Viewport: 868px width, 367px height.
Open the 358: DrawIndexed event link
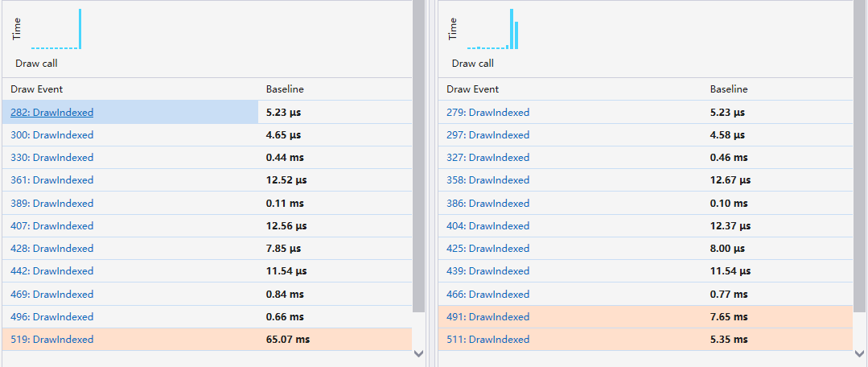click(x=488, y=180)
